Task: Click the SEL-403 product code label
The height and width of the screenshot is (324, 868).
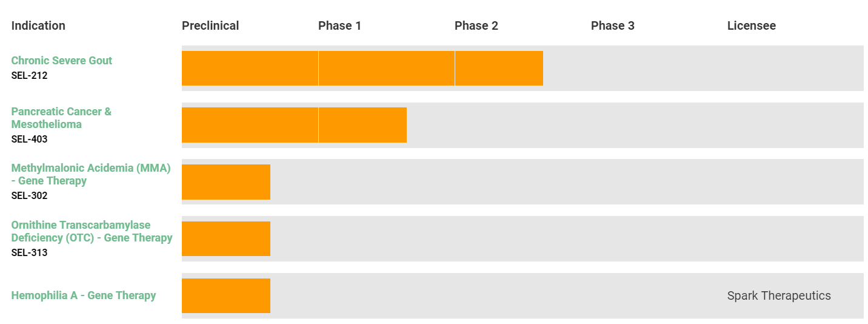Action: pos(29,139)
